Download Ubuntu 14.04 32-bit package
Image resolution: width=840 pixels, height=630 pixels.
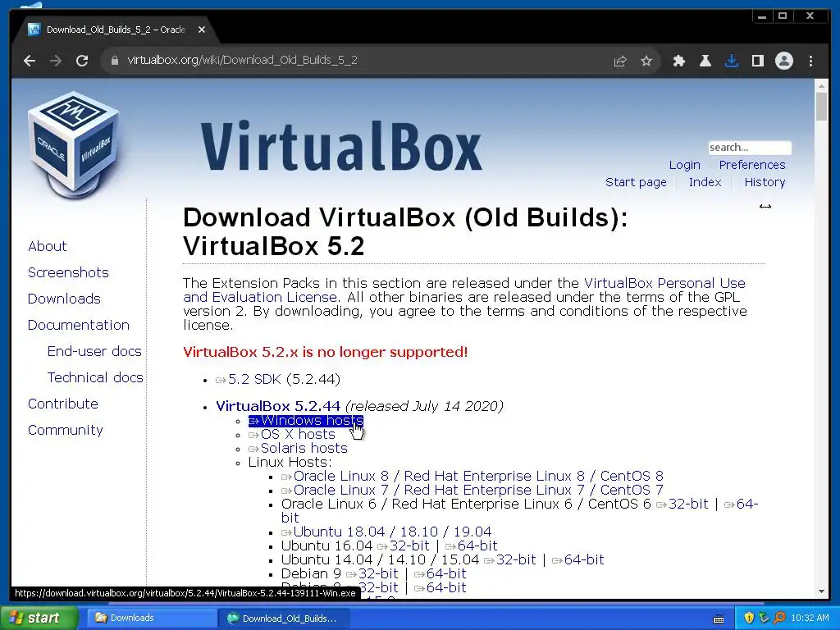point(509,559)
